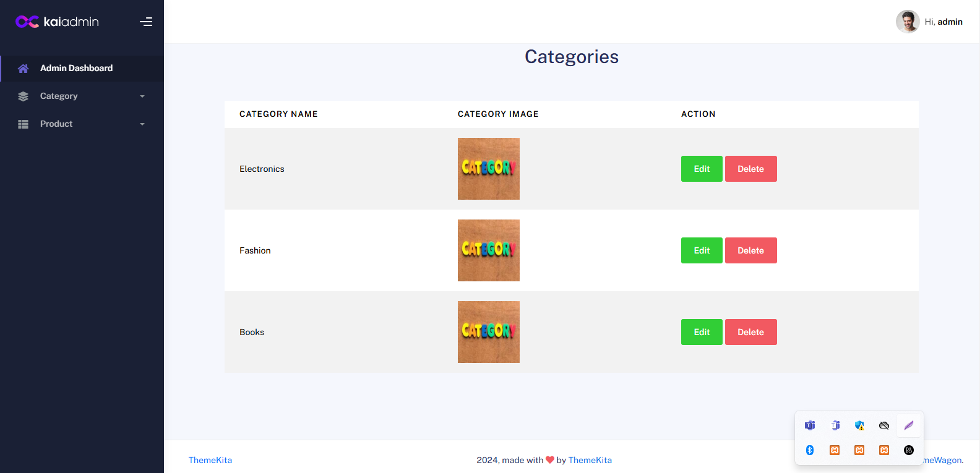Click the Electronics category image thumbnail
The width and height of the screenshot is (980, 473).
pos(489,169)
